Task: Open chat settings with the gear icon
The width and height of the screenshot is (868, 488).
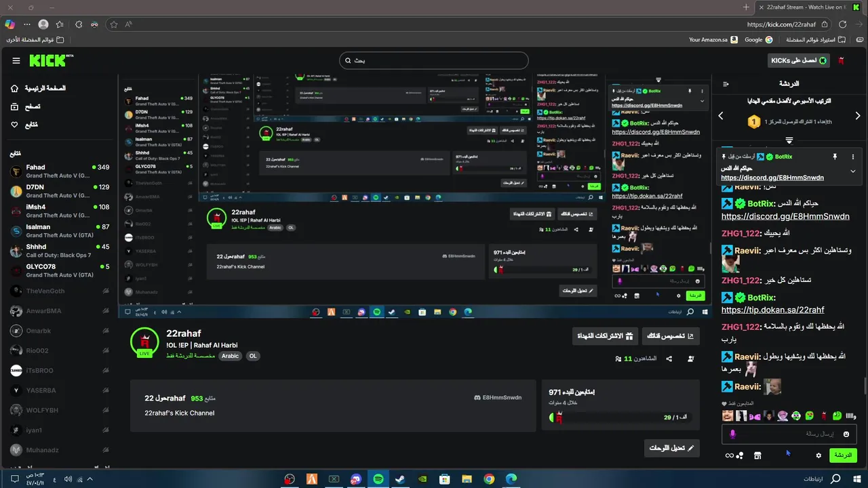Action: click(x=818, y=455)
